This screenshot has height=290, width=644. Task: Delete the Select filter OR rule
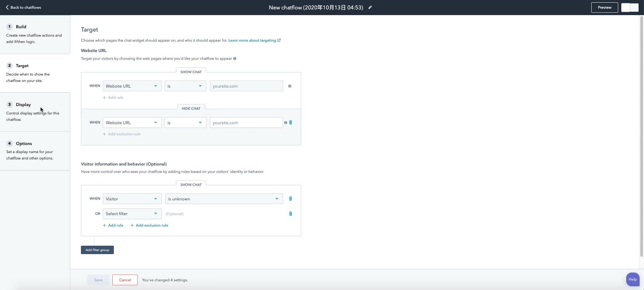[290, 214]
